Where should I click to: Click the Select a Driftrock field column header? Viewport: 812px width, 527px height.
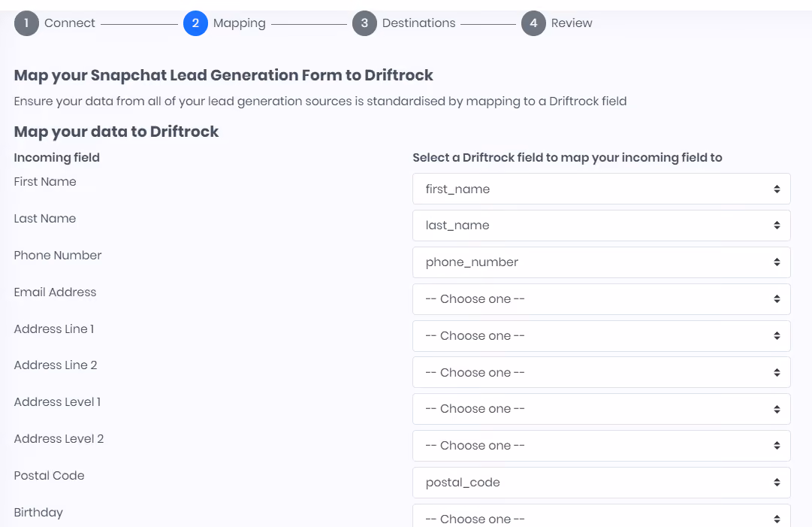point(567,158)
